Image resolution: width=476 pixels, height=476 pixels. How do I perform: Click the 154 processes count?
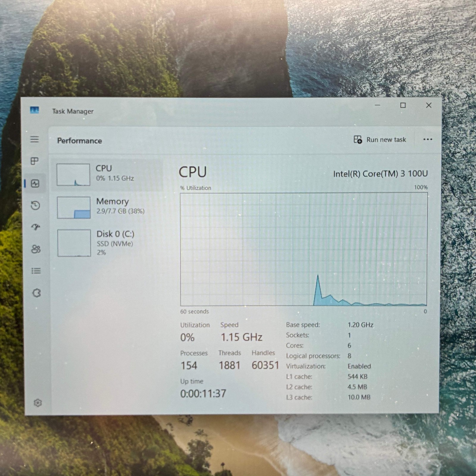189,365
